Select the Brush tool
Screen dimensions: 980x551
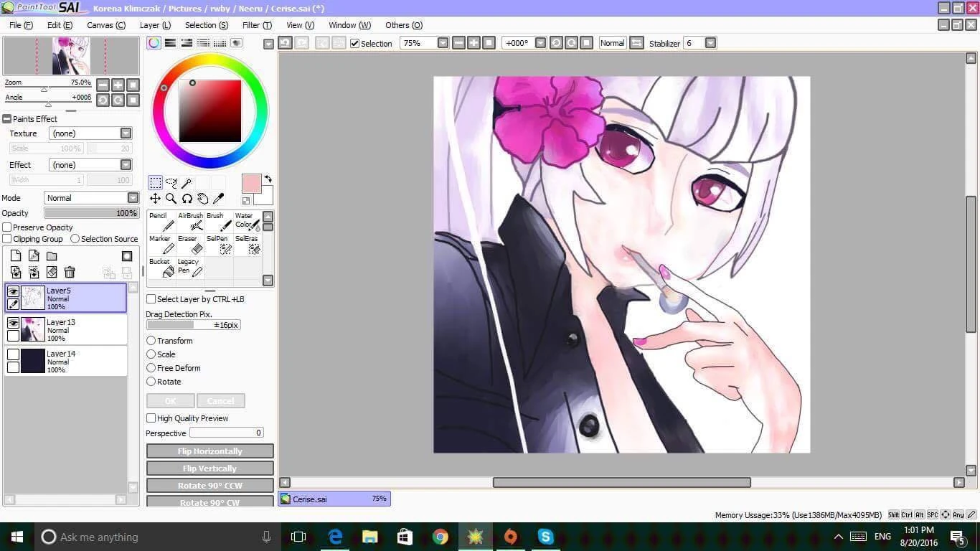[x=219, y=222]
